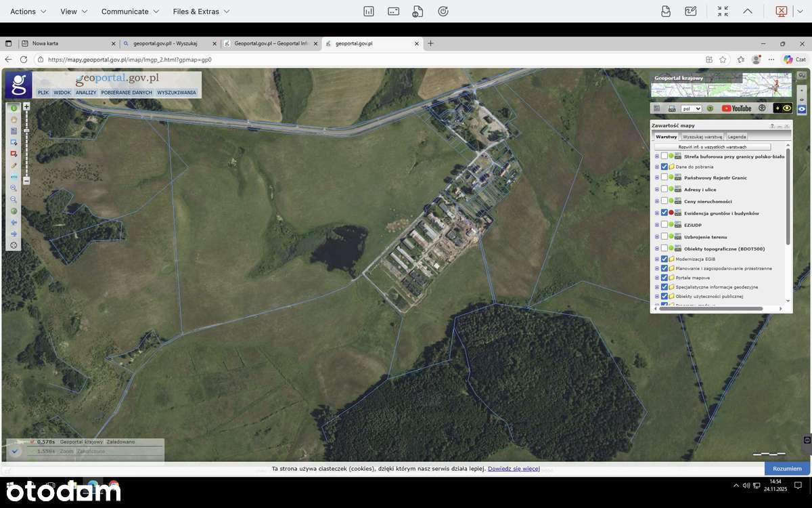Click the green help question icon
The height and width of the screenshot is (508, 812).
point(710,108)
